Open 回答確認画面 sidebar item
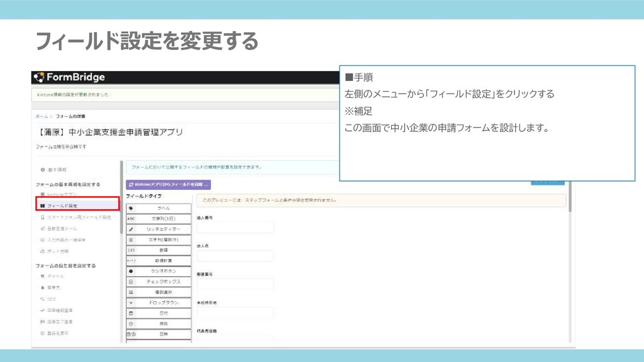Viewport: 644px width, 362px height. (x=57, y=310)
